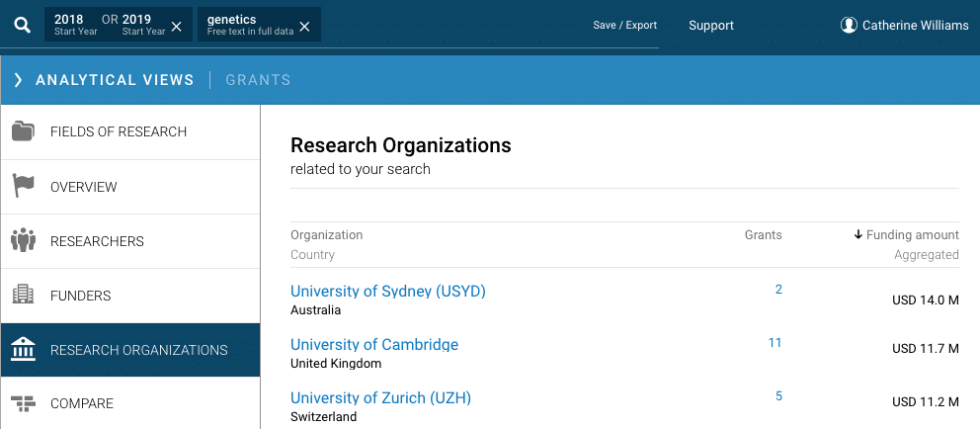Image resolution: width=980 pixels, height=429 pixels.
Task: Select the Compare icon in sidebar
Action: coord(23,403)
